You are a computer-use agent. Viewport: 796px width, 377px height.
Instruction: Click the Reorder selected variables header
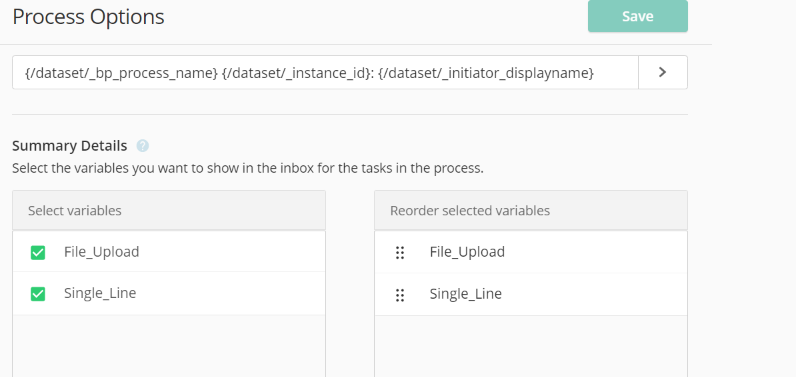531,210
